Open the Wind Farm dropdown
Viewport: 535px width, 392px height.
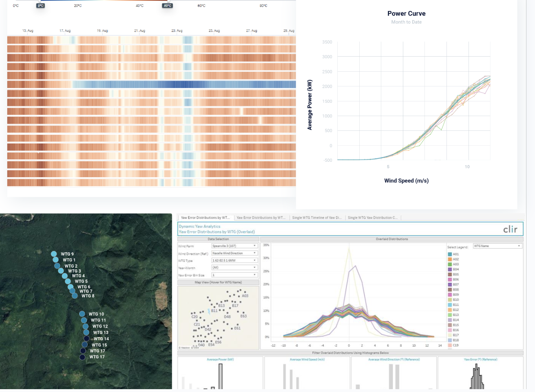234,246
